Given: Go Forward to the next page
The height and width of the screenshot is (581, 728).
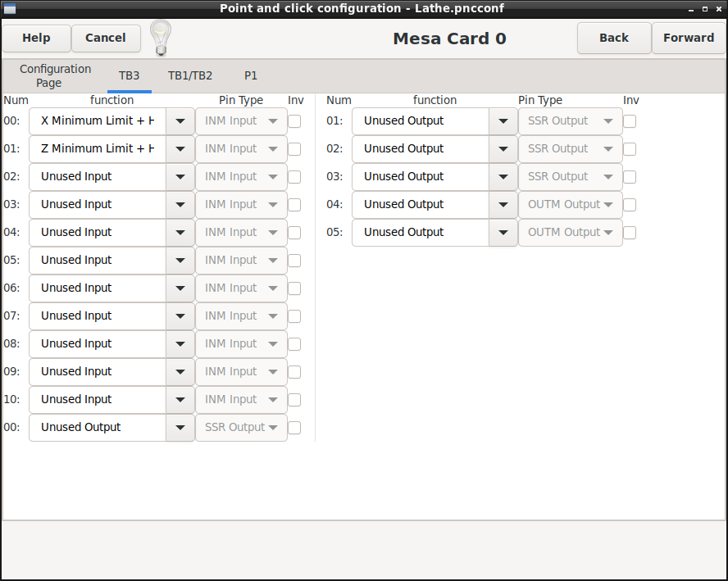Looking at the screenshot, I should [689, 38].
